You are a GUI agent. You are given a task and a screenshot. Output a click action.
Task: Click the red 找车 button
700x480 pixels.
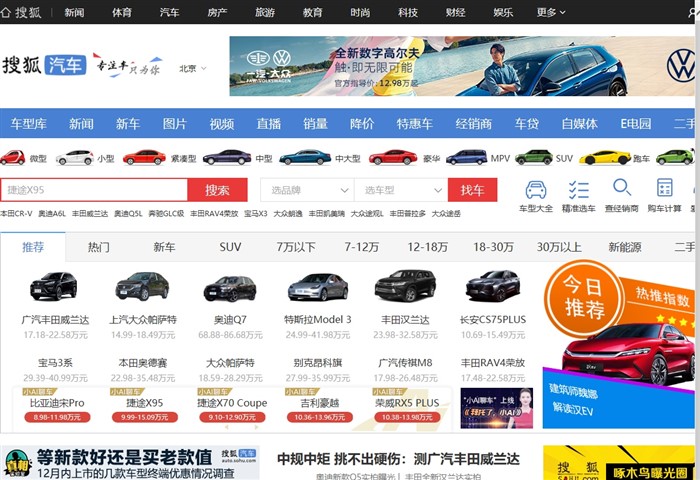coord(472,190)
